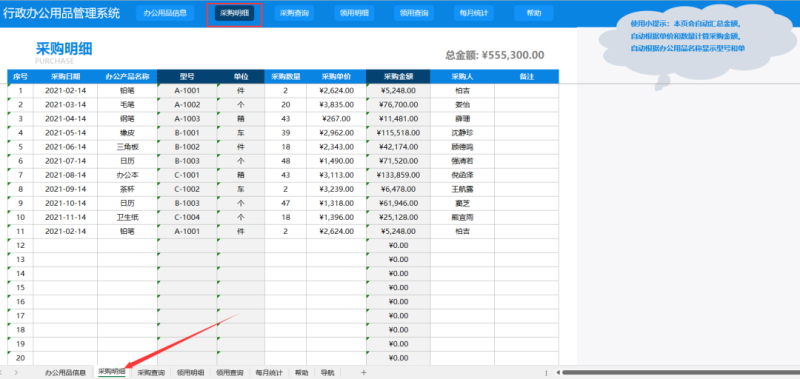Viewport: 800px width, 379px height.
Task: Select the 橡皮 product name cell
Action: [127, 133]
